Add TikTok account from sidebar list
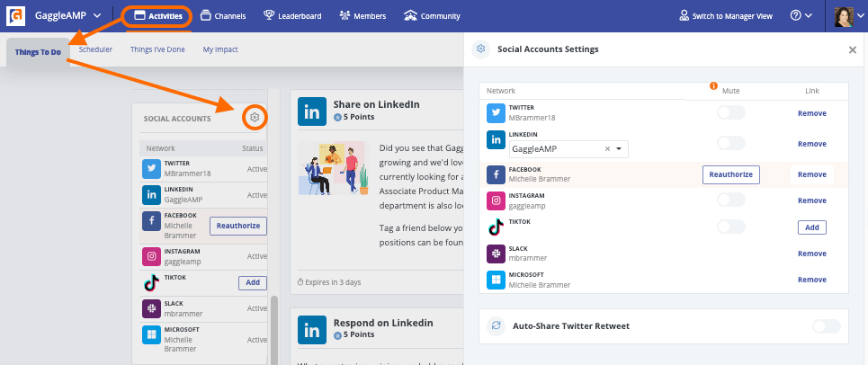Image resolution: width=868 pixels, height=365 pixels. click(x=253, y=282)
